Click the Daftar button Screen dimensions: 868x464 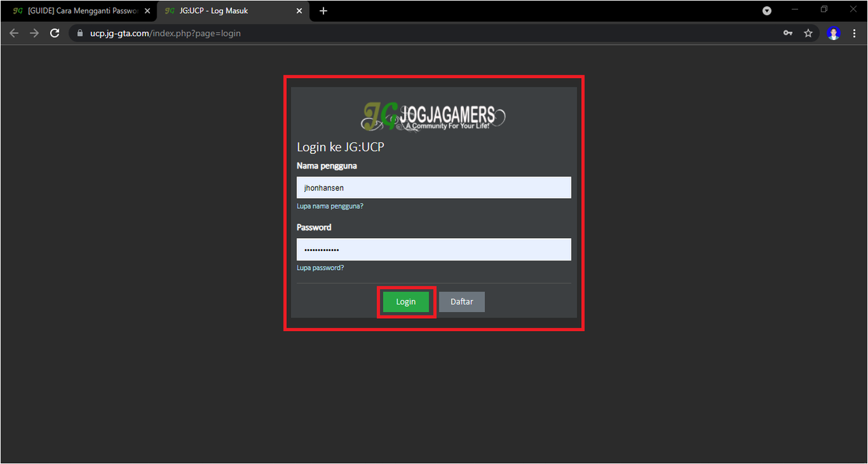(462, 302)
